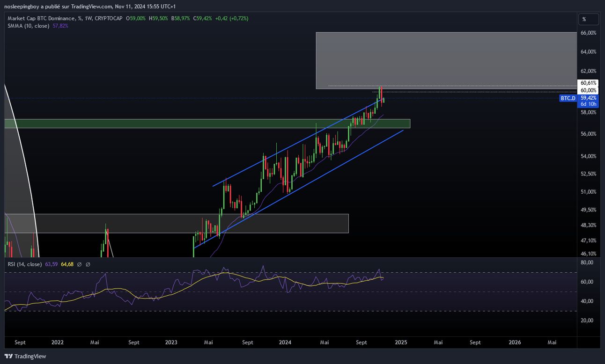605x364 pixels.
Task: Click CRYPTOCAP in the chart legend
Action: [109, 18]
